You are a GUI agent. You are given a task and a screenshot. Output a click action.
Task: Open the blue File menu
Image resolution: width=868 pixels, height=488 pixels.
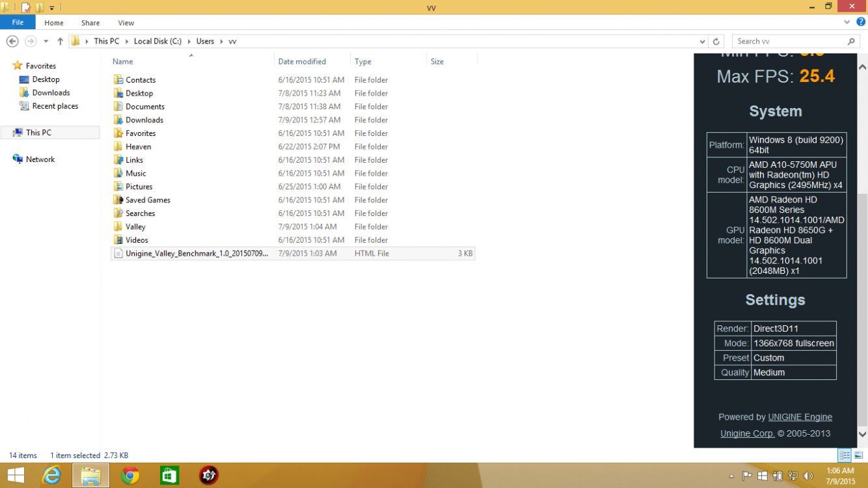[x=18, y=22]
